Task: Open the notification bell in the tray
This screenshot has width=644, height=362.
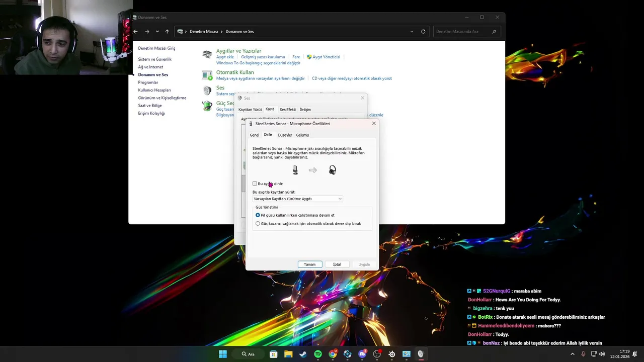Action: (x=635, y=354)
